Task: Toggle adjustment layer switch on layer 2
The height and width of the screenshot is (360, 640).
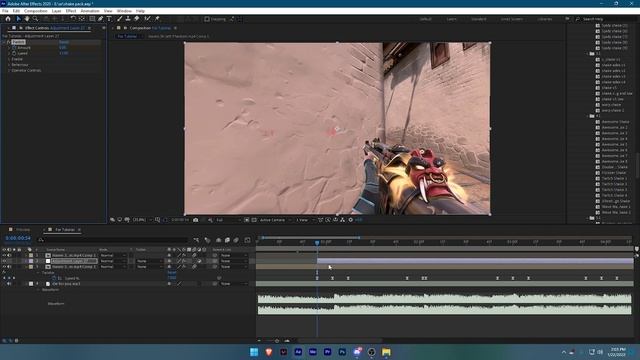Action: (200, 261)
